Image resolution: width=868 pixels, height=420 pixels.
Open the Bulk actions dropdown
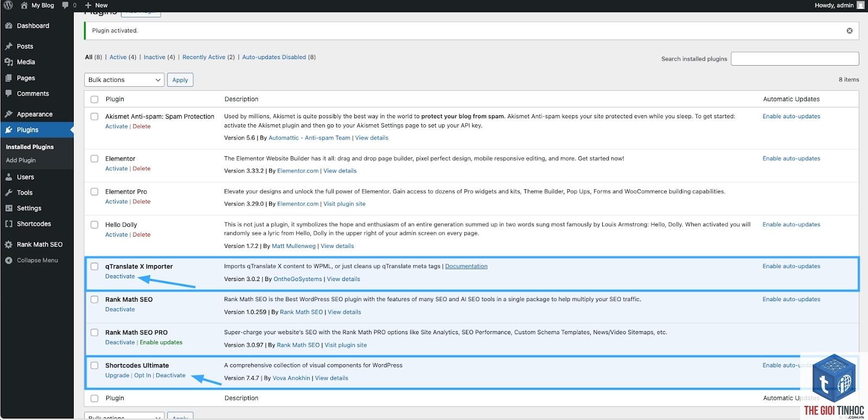(x=124, y=80)
